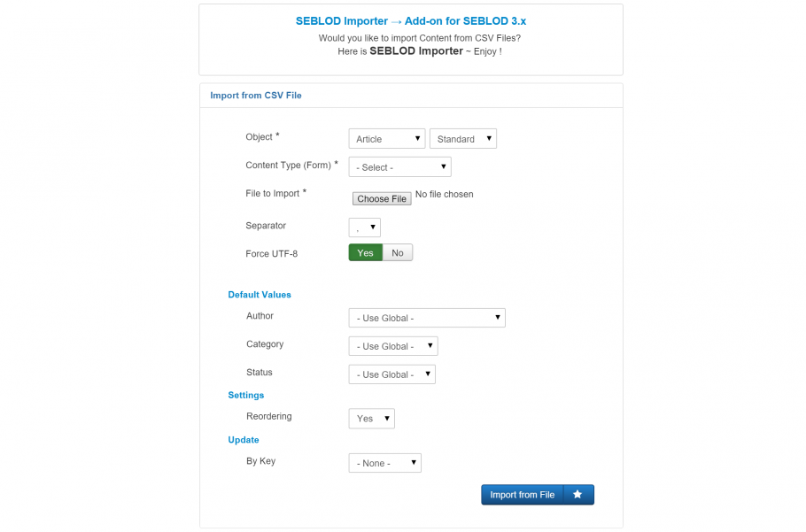Open the Standard object type dropdown
Image resolution: width=806 pixels, height=532 pixels.
tap(463, 139)
